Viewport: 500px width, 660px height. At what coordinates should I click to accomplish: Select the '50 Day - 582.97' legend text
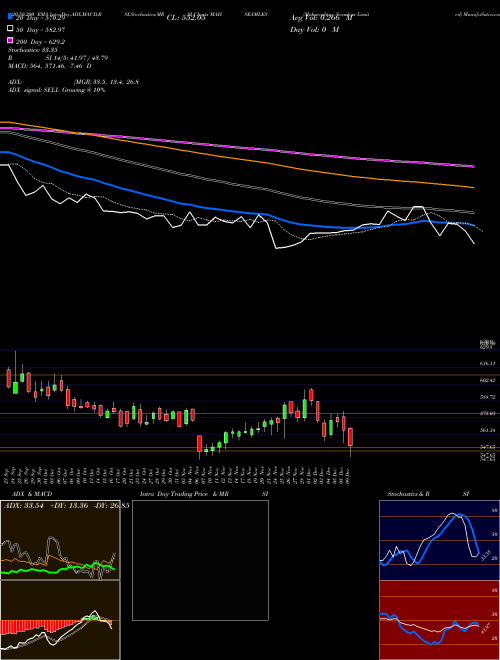(x=41, y=29)
